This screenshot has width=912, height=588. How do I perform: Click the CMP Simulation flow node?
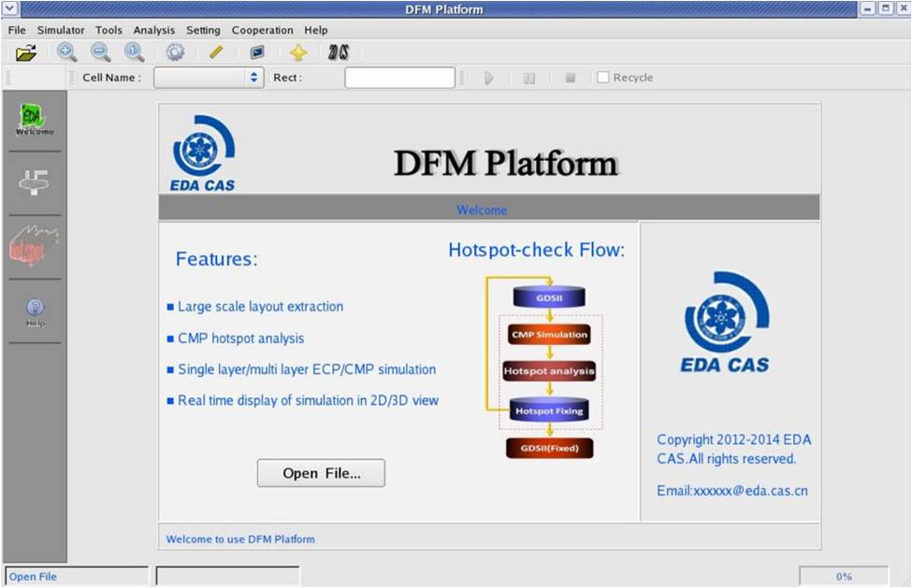coord(549,335)
